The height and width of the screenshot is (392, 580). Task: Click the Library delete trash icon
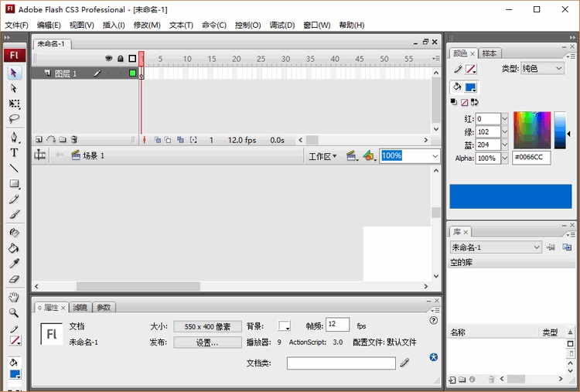tap(491, 379)
